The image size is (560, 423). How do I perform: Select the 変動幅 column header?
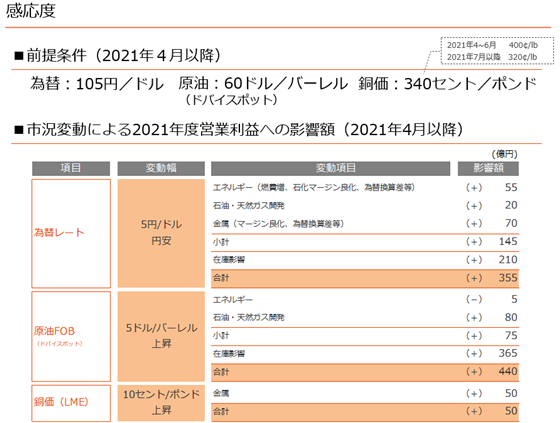click(161, 168)
